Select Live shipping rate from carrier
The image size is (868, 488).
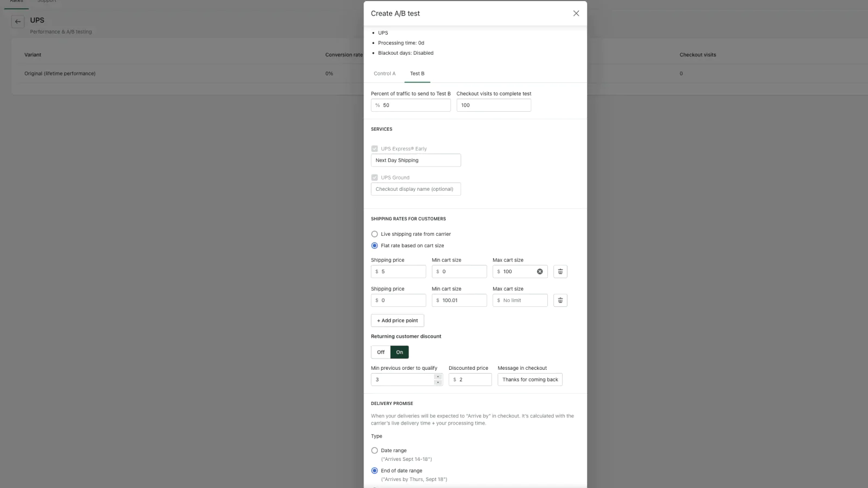(374, 234)
